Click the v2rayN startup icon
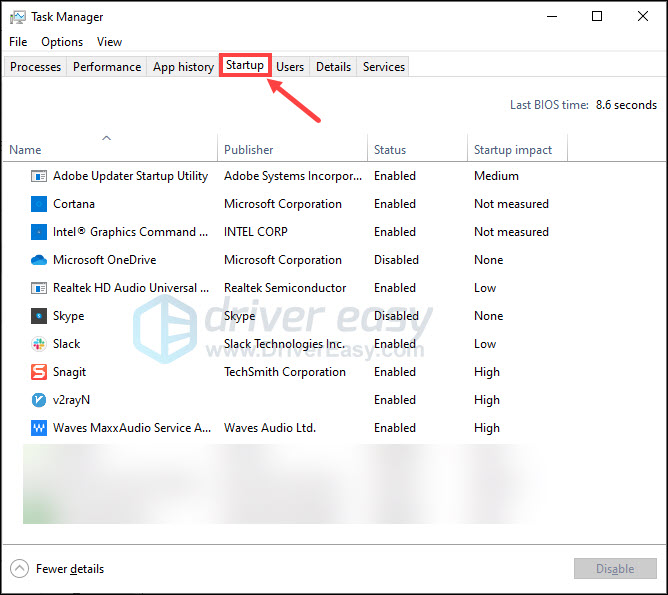The width and height of the screenshot is (668, 595). [x=39, y=400]
